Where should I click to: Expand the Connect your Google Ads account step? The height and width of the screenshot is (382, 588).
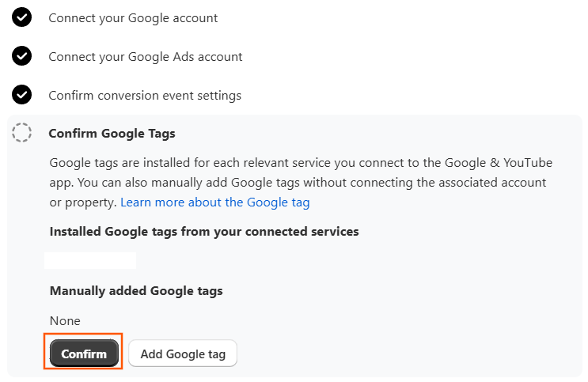click(x=146, y=57)
